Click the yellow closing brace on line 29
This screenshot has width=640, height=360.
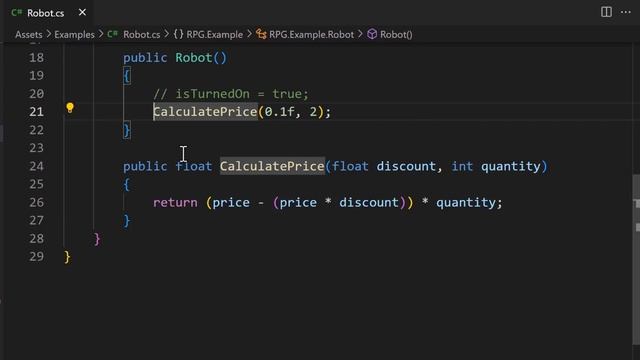[67, 257]
